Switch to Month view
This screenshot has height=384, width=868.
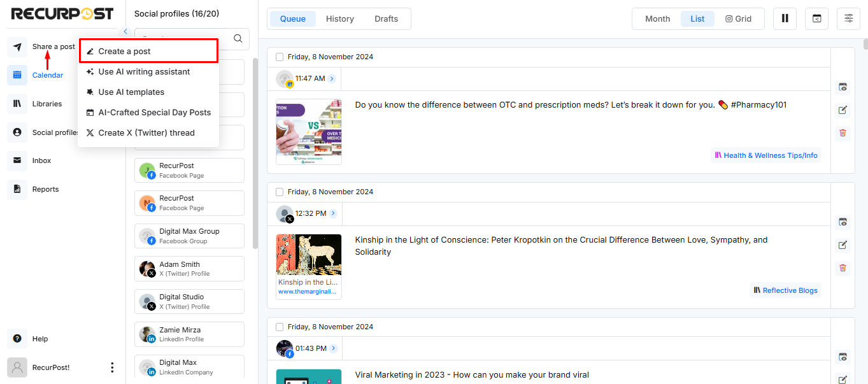pos(658,19)
